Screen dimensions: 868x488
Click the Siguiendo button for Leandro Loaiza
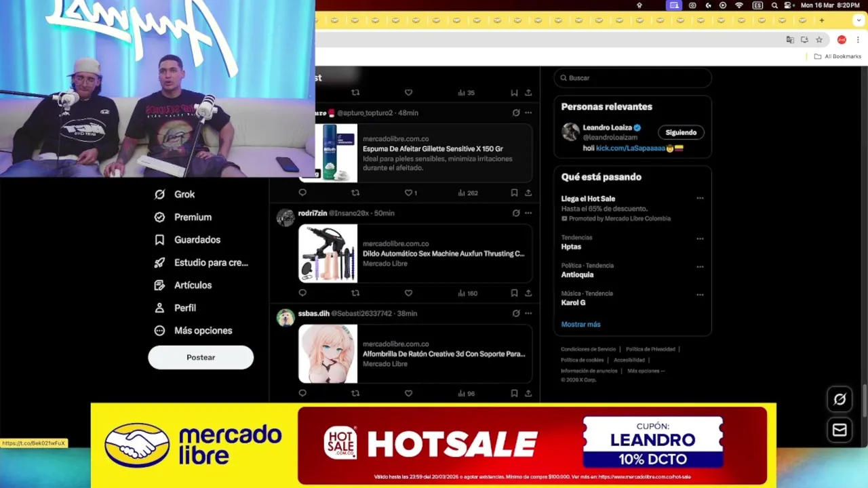(x=681, y=132)
